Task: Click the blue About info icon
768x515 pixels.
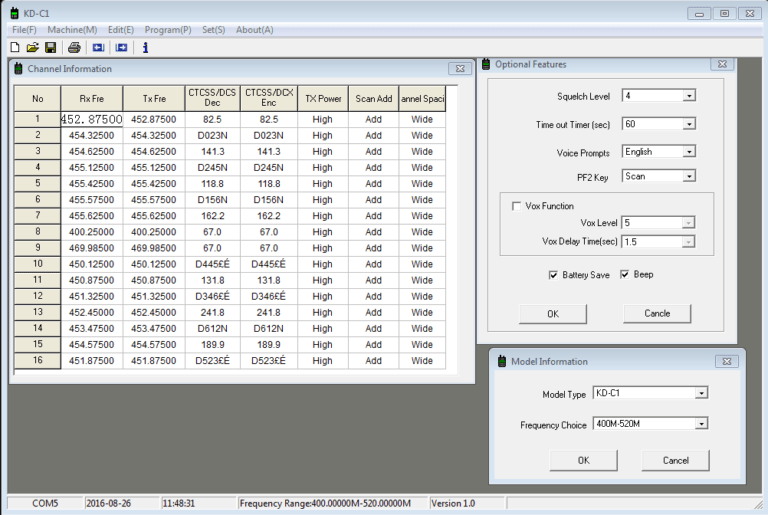Action: coord(146,47)
